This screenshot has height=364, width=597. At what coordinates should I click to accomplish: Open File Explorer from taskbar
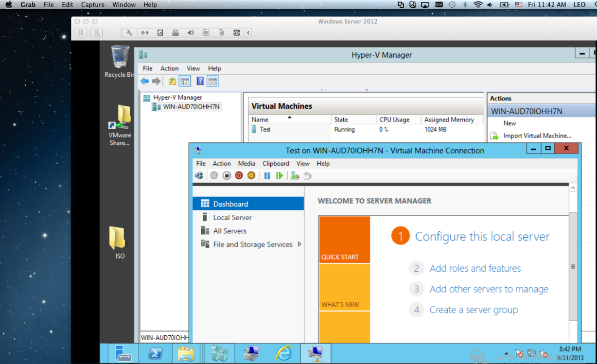click(186, 353)
